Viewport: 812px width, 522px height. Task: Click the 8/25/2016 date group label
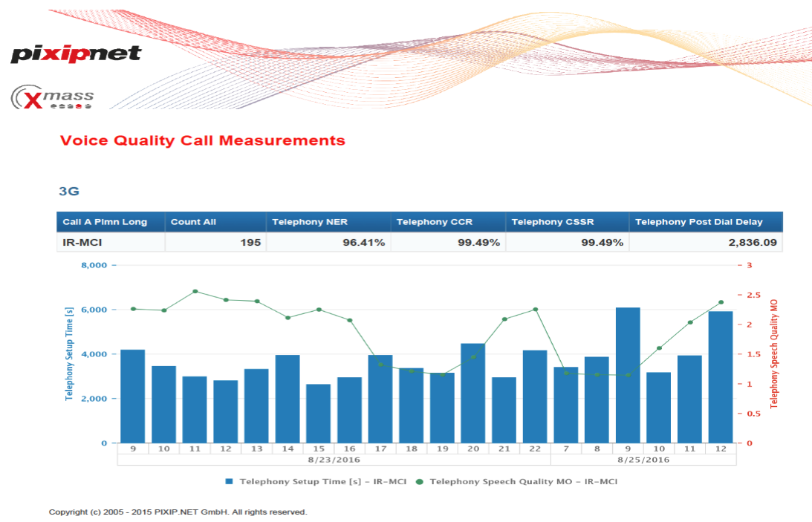[643, 460]
